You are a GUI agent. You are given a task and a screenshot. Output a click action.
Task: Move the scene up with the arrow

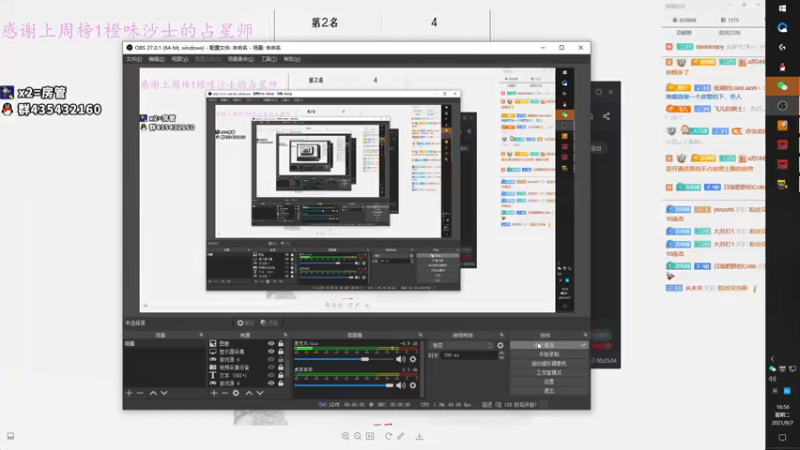point(153,393)
